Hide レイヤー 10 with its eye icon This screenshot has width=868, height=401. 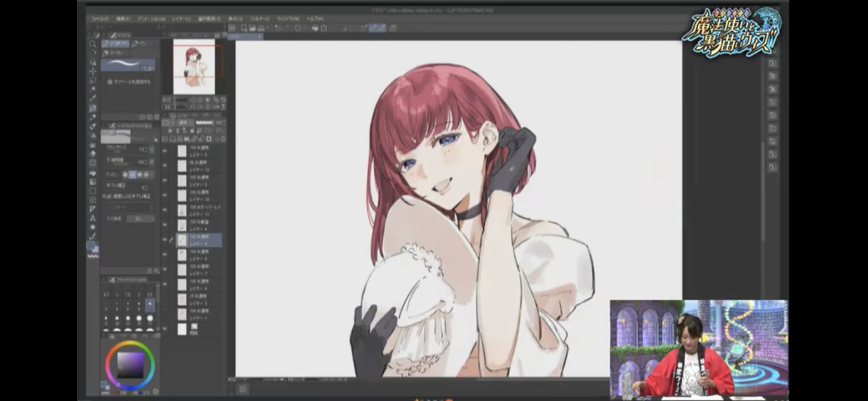(165, 195)
